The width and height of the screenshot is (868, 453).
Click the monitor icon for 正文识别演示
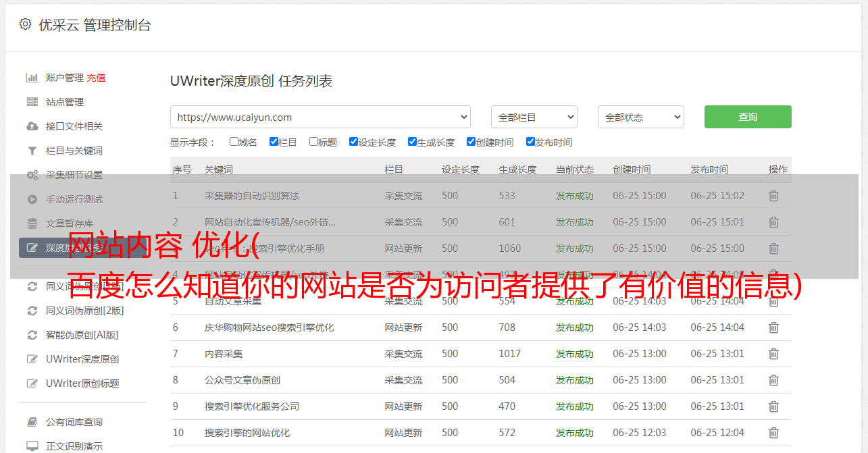pyautogui.click(x=32, y=446)
